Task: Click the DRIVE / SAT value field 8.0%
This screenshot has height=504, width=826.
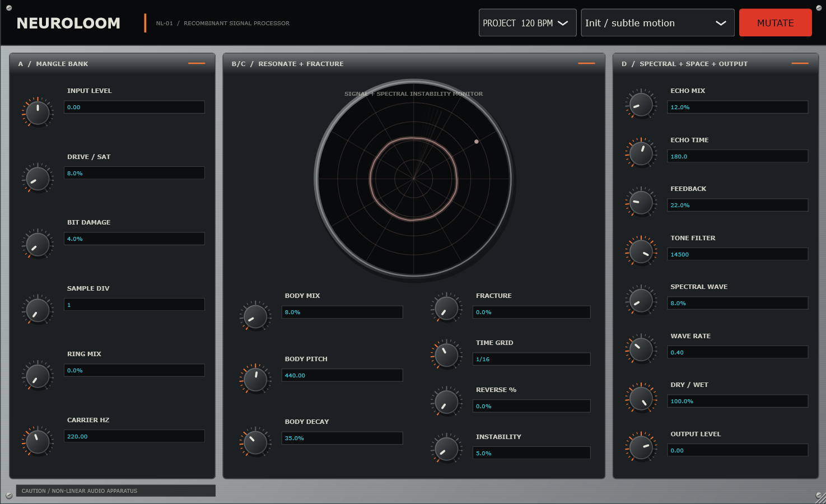Action: point(134,173)
